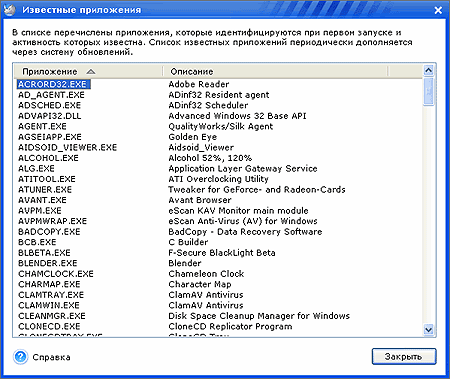Select the AD_AGENT.EXE entry
The height and width of the screenshot is (379, 450).
click(51, 95)
